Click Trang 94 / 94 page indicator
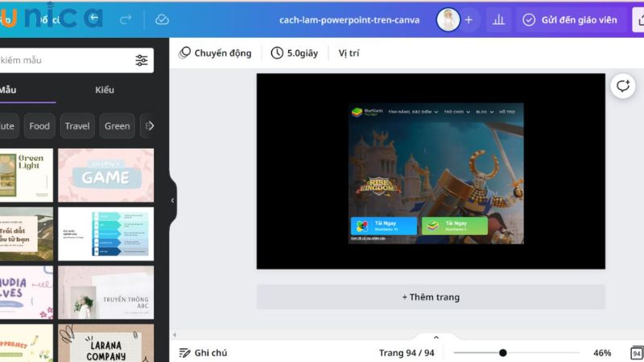The image size is (644, 362). (407, 353)
